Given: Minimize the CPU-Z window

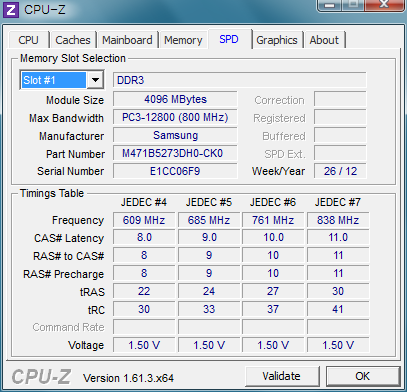Looking at the screenshot, I should (330, 5).
